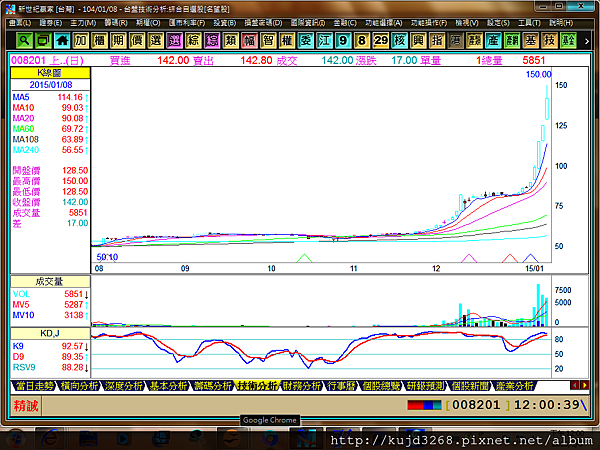Click the pink 幅 toolbar button

[249, 40]
